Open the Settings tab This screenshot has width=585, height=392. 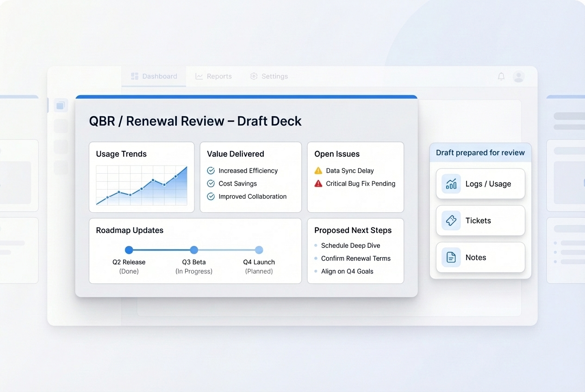(x=269, y=76)
